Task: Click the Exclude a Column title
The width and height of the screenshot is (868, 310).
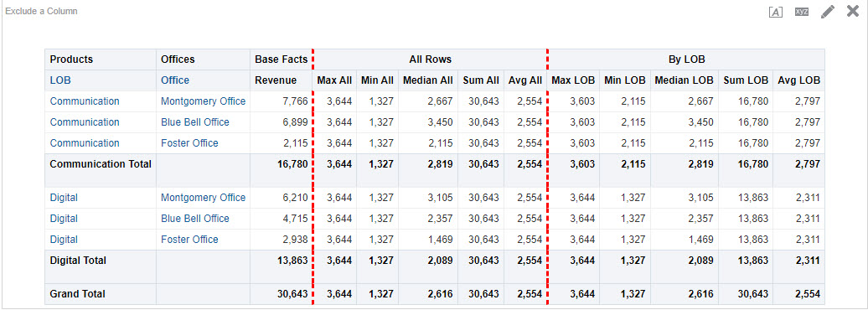Action: (42, 11)
